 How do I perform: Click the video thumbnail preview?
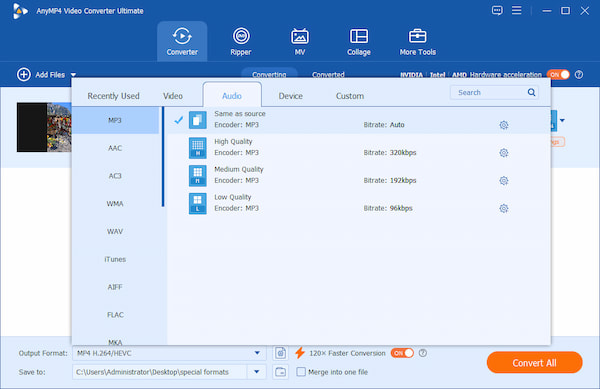[x=44, y=127]
